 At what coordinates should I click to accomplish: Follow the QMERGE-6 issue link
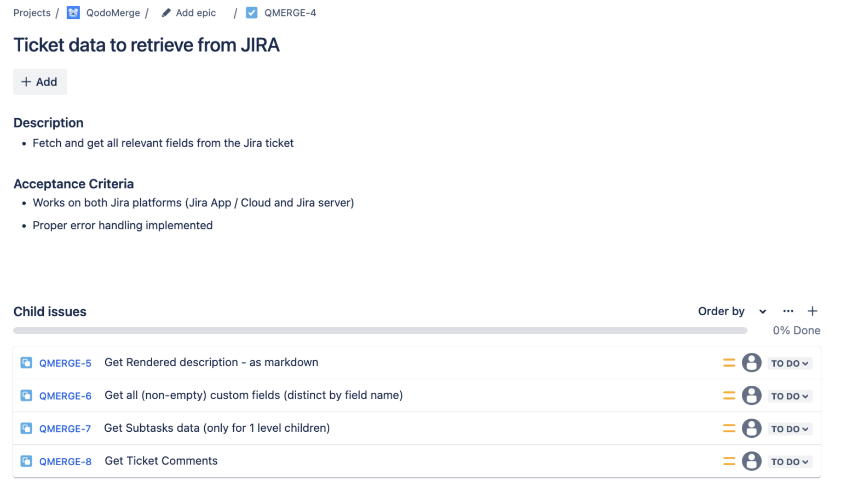65,395
